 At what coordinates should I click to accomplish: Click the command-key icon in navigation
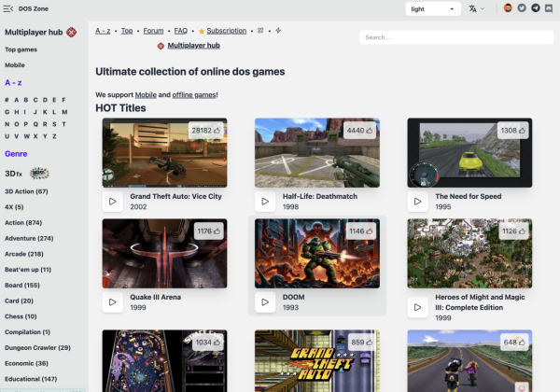[x=260, y=31]
